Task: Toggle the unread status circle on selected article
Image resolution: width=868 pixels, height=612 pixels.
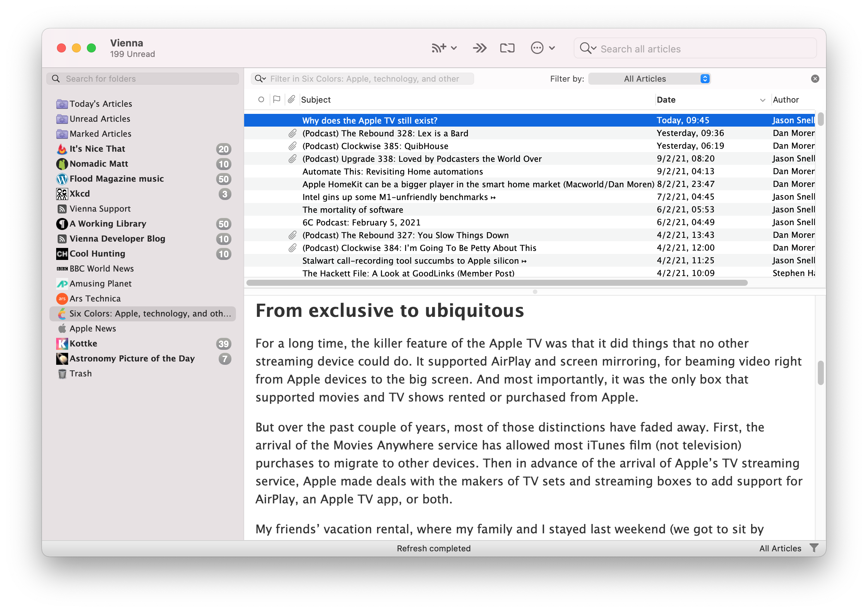Action: coord(260,120)
